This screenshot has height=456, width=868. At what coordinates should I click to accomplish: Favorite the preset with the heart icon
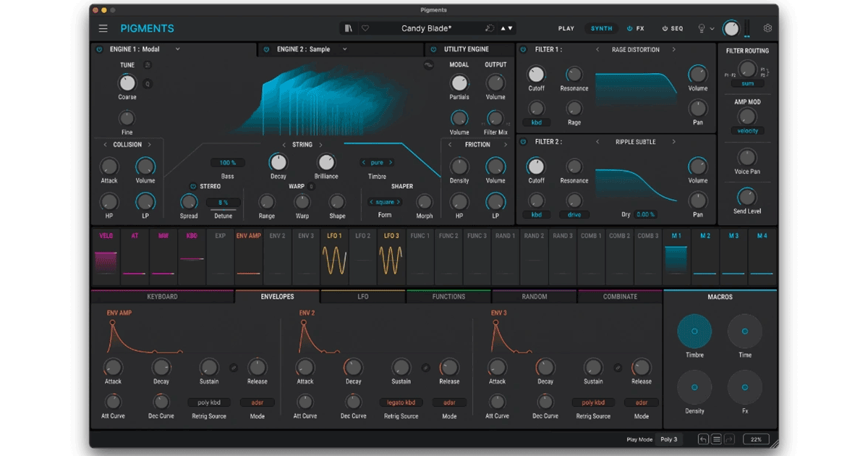click(x=365, y=28)
